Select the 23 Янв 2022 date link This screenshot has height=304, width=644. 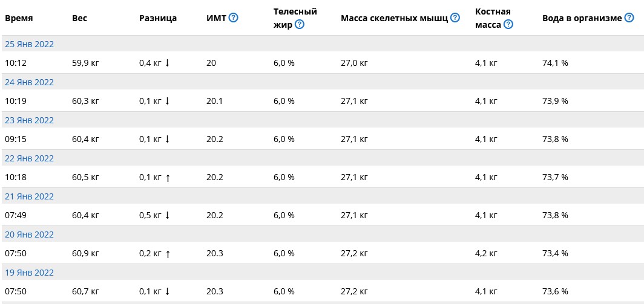click(x=29, y=120)
